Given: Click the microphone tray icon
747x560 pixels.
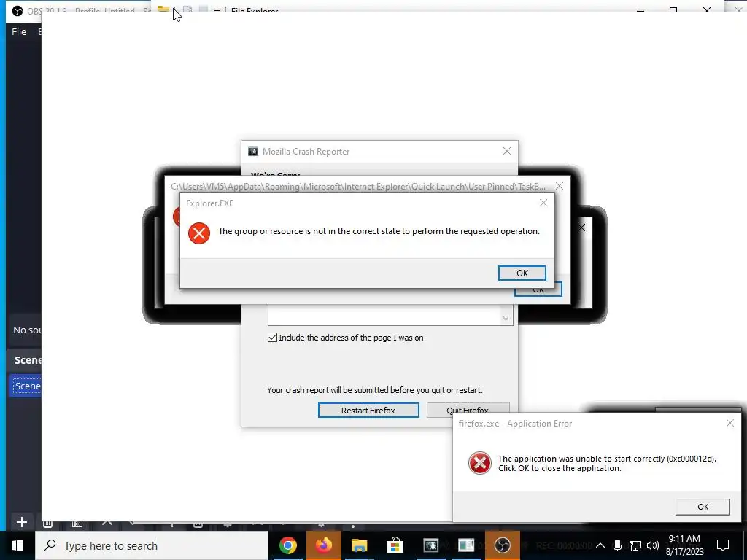Looking at the screenshot, I should [617, 545].
